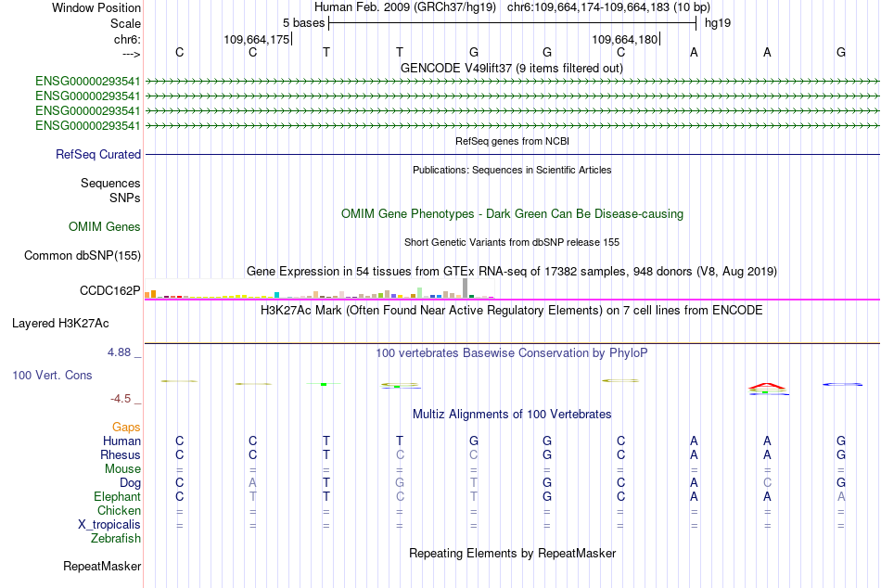The width and height of the screenshot is (881, 588).
Task: Select the Elephant species row label
Action: [118, 496]
